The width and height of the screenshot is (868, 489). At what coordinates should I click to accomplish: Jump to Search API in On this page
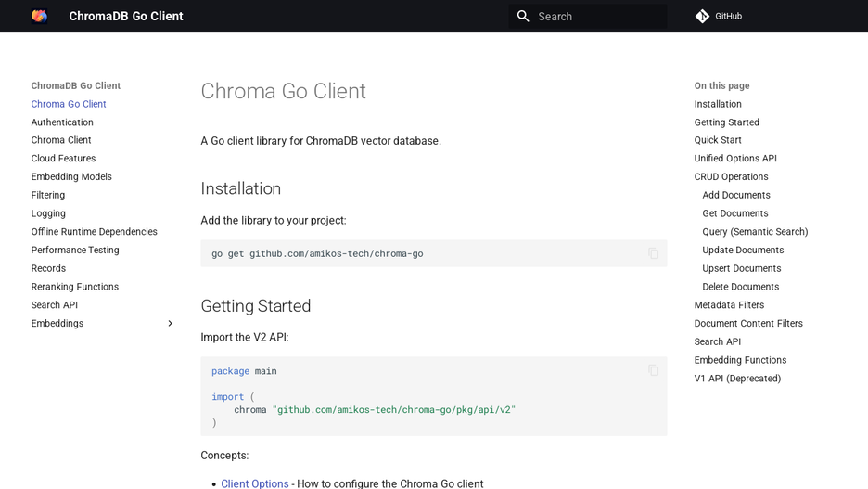coord(718,341)
